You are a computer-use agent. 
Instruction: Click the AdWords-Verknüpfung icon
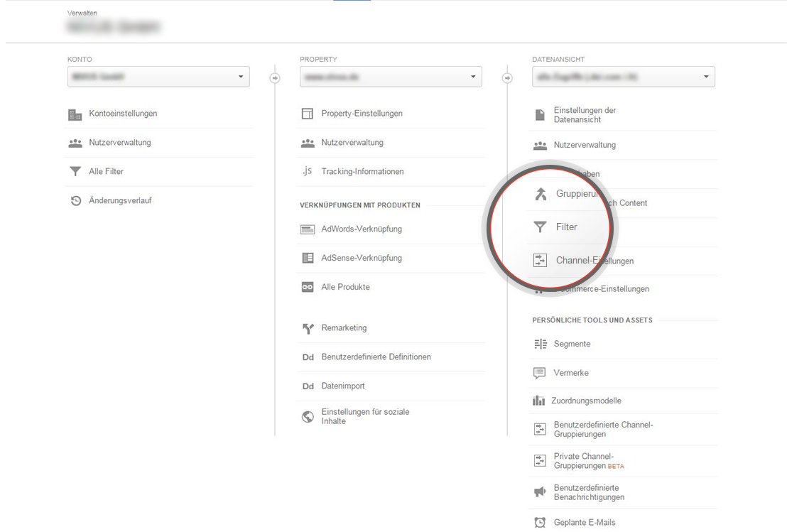(307, 229)
